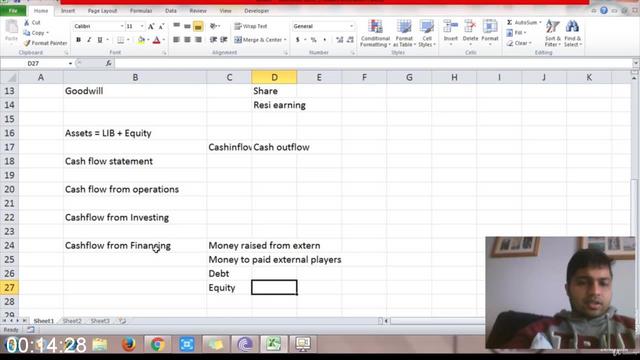640x360 pixels.
Task: Align cell text to middle vertically
Action: [x=187, y=26]
